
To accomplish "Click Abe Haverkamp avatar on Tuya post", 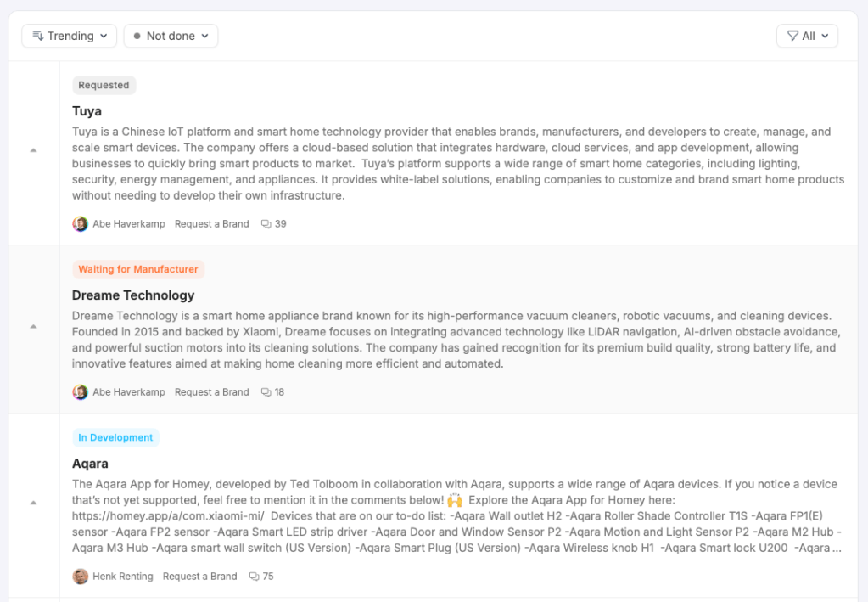I will 81,224.
